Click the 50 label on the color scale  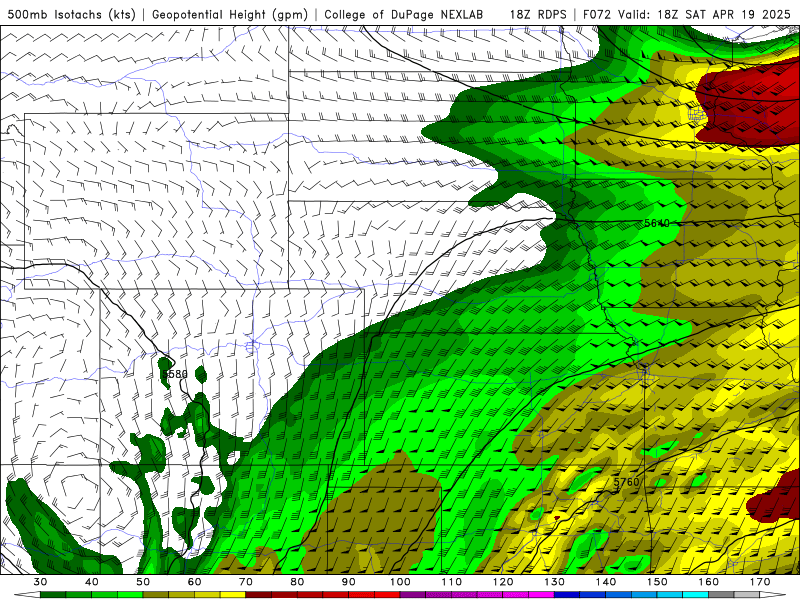point(143,582)
